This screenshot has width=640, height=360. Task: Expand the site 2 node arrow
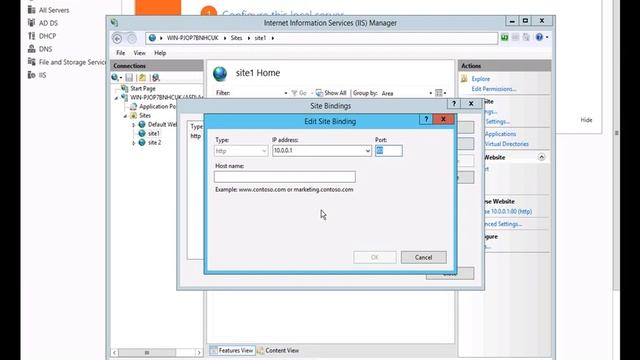pyautogui.click(x=133, y=143)
